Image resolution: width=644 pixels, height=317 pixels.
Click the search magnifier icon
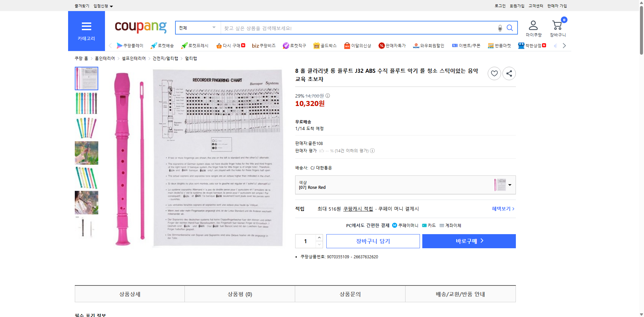(x=510, y=28)
